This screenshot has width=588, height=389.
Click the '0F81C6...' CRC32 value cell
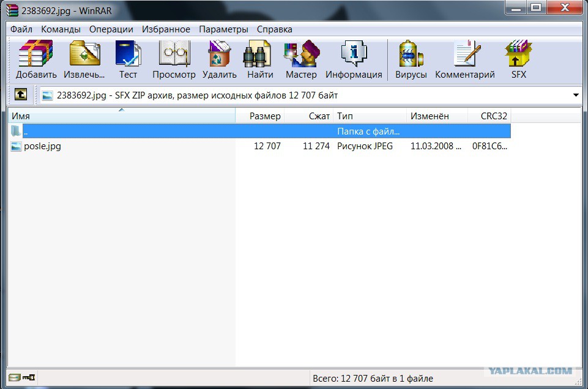tap(489, 146)
